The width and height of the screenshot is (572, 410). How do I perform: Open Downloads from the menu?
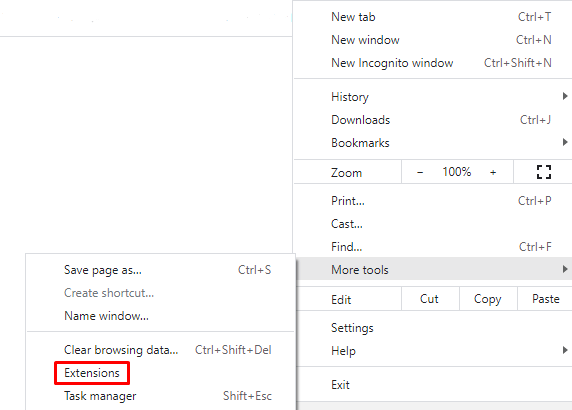[433, 120]
